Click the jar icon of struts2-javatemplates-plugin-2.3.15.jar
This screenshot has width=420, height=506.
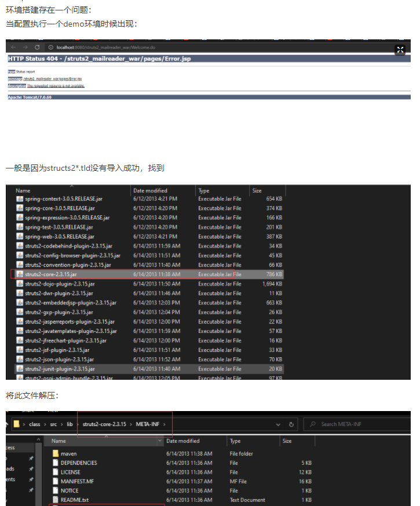tap(20, 331)
